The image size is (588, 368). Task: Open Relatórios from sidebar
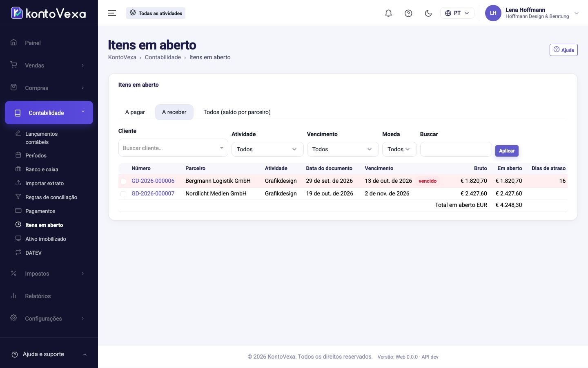(x=49, y=296)
